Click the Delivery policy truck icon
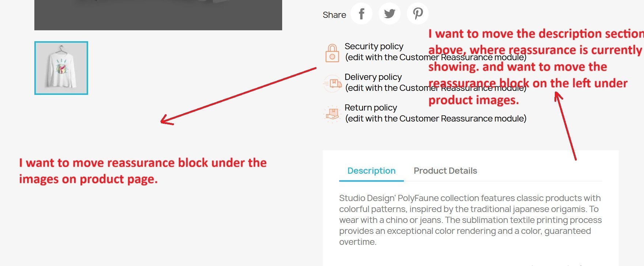 coord(332,84)
